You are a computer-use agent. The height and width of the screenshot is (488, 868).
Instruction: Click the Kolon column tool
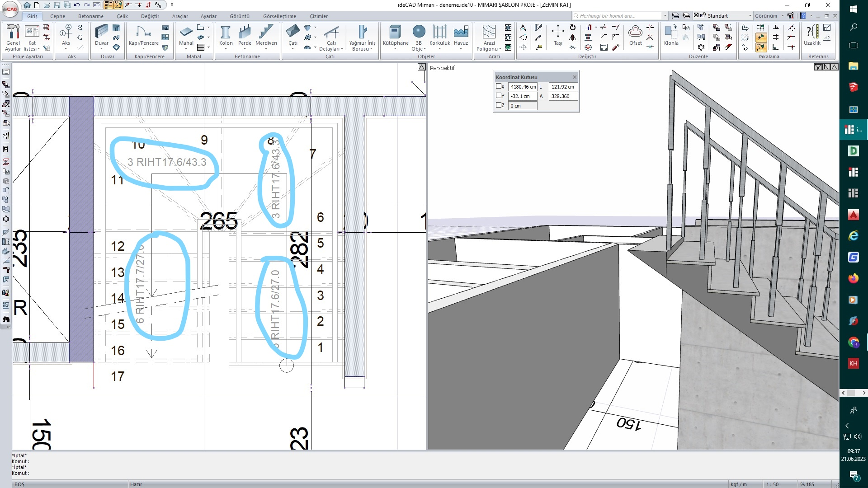point(226,35)
